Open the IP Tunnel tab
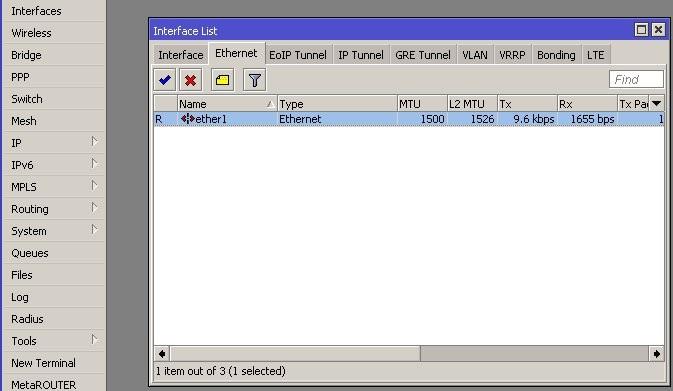This screenshot has height=391, width=673. pos(361,55)
